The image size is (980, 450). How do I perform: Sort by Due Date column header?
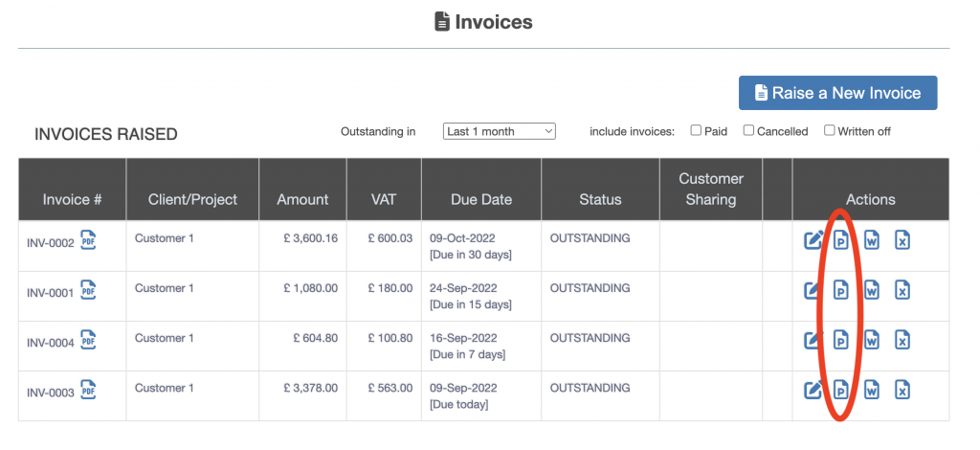tap(480, 199)
